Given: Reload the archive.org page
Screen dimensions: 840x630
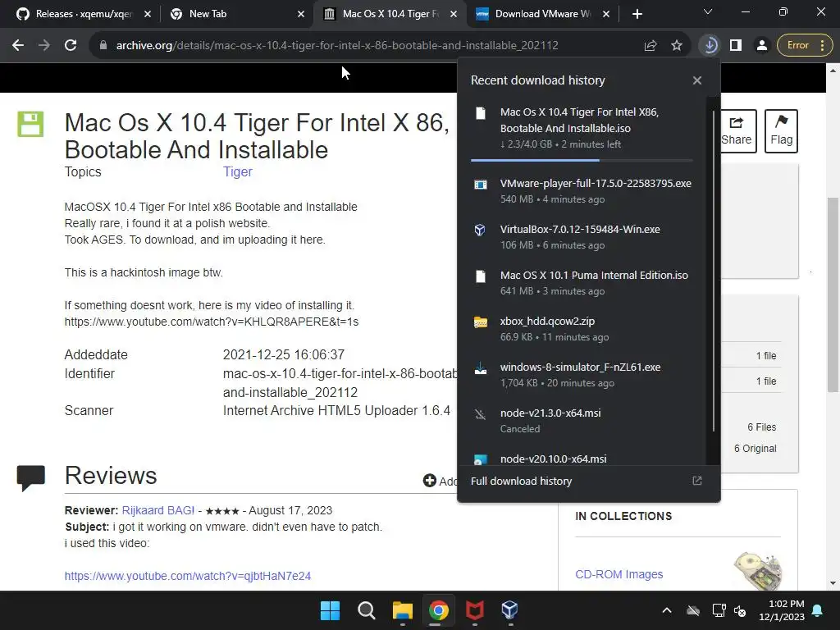Looking at the screenshot, I should click(71, 46).
